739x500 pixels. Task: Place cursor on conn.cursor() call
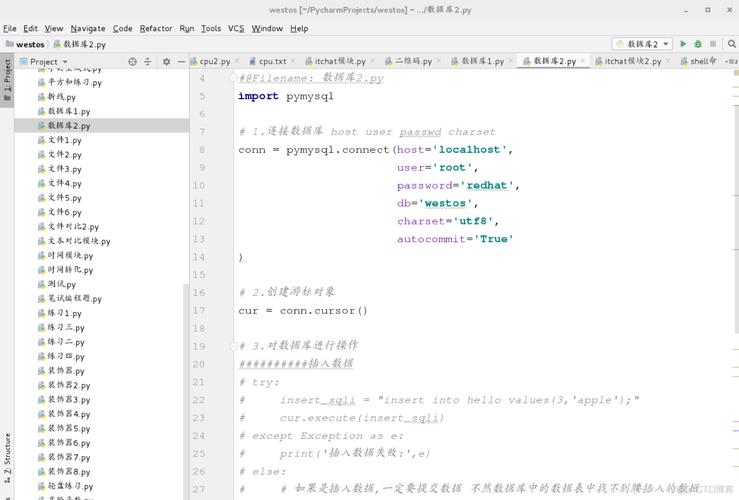[323, 311]
